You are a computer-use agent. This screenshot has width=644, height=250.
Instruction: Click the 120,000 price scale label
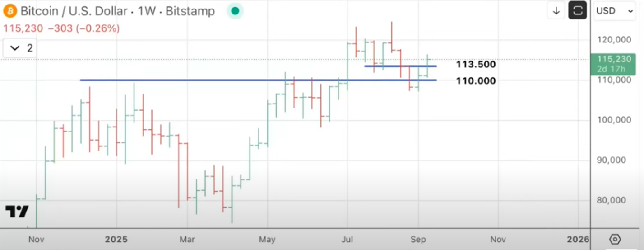tap(614, 40)
